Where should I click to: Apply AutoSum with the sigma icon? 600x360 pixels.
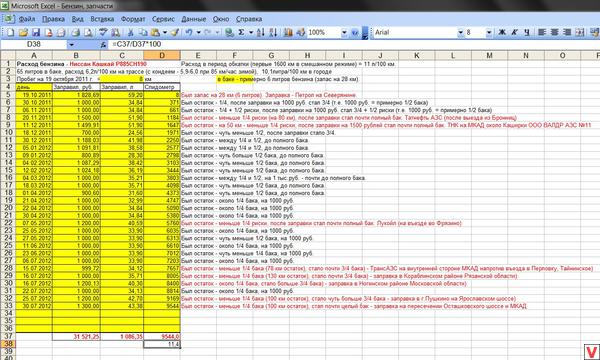241,33
